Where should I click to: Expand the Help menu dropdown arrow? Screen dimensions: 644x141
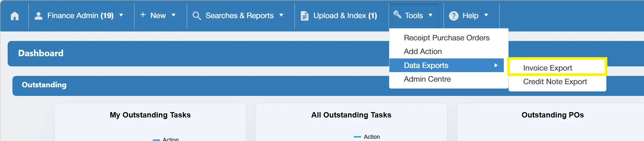click(486, 15)
